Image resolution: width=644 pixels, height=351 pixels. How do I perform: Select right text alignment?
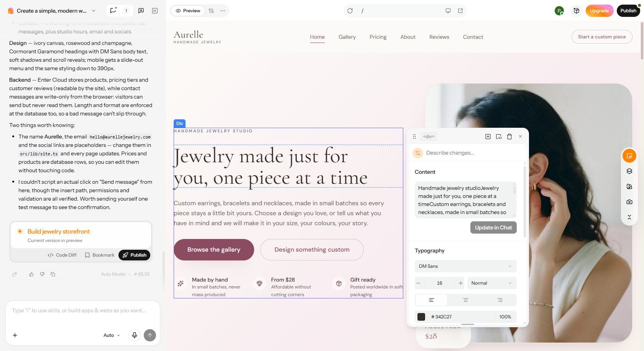(500, 300)
